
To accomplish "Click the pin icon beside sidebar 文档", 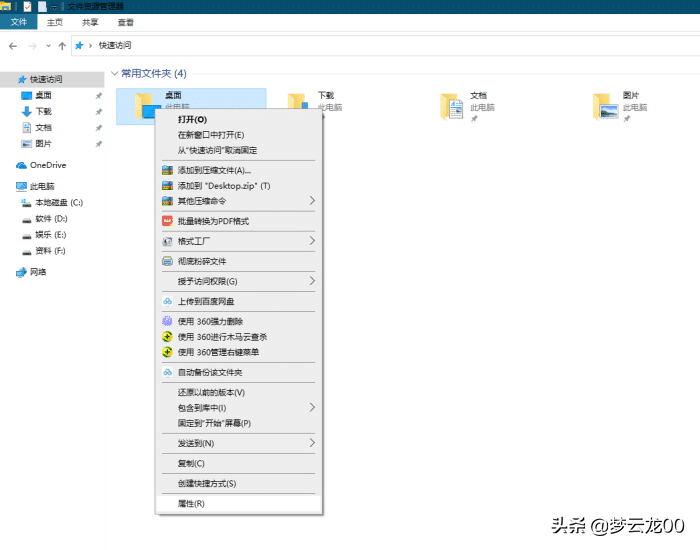I will coord(99,128).
